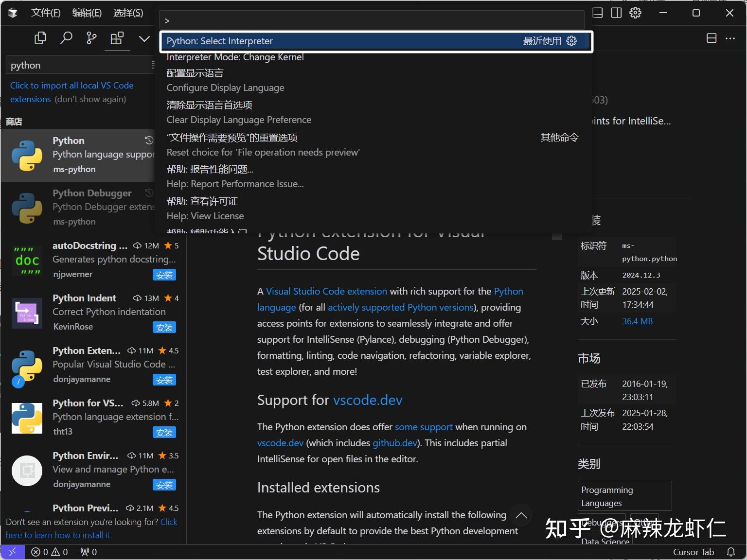The width and height of the screenshot is (747, 560).
Task: Open the 文件(F) menu
Action: 46,13
